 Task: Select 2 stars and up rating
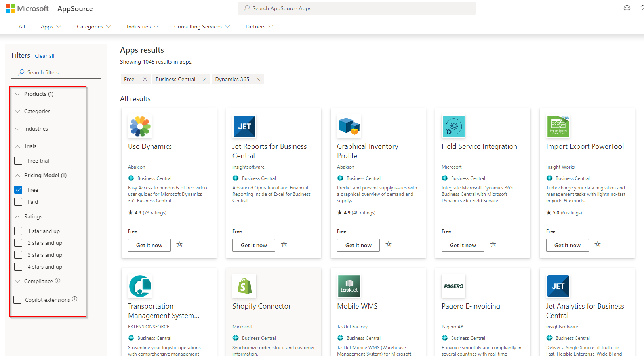click(18, 243)
